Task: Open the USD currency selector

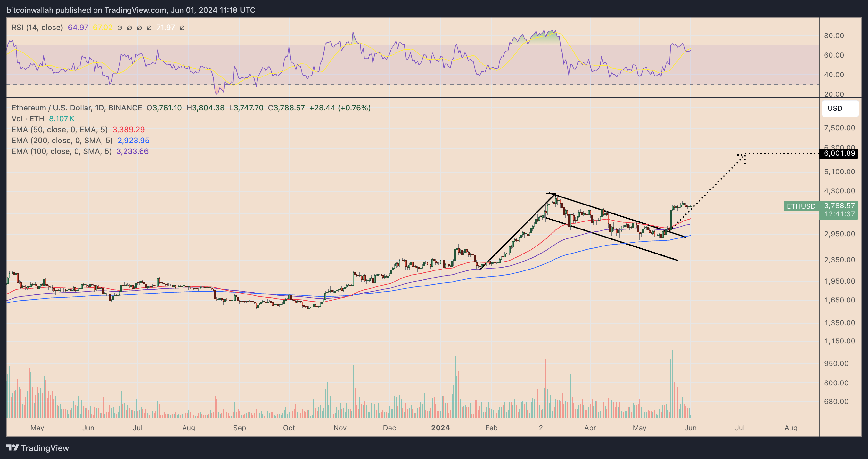Action: coord(840,109)
